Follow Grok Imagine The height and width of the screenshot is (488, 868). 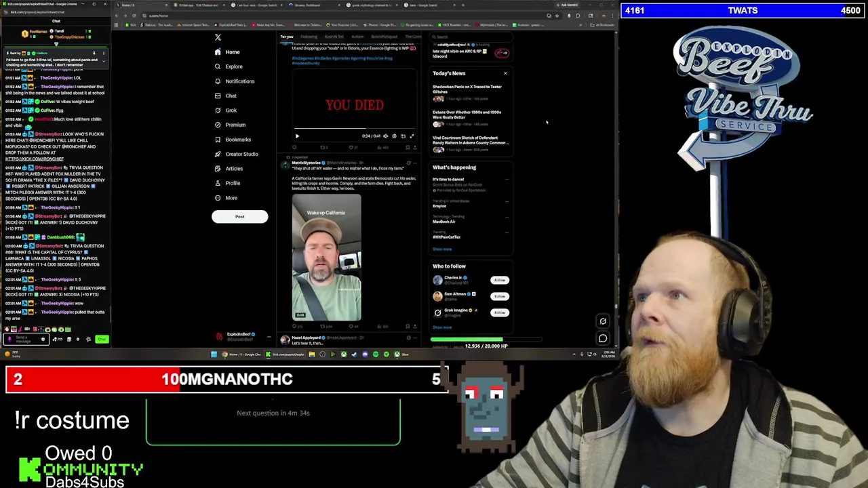(x=500, y=312)
